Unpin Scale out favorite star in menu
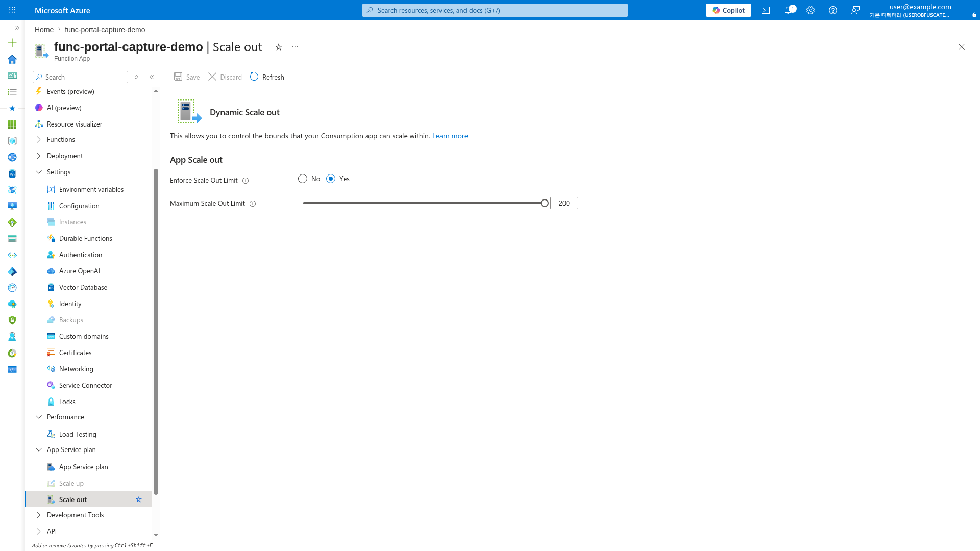 coord(139,499)
